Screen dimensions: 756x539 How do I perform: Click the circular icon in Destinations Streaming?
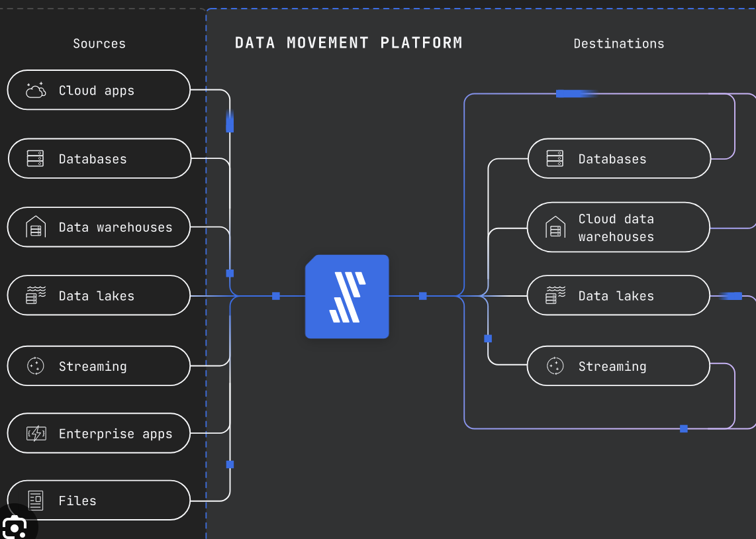click(x=555, y=366)
